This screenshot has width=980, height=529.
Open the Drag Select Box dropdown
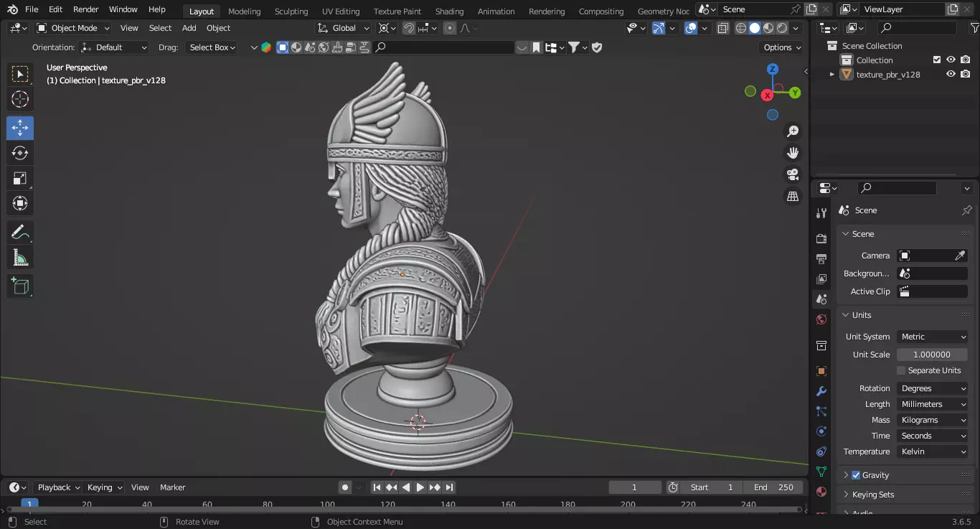(x=211, y=47)
